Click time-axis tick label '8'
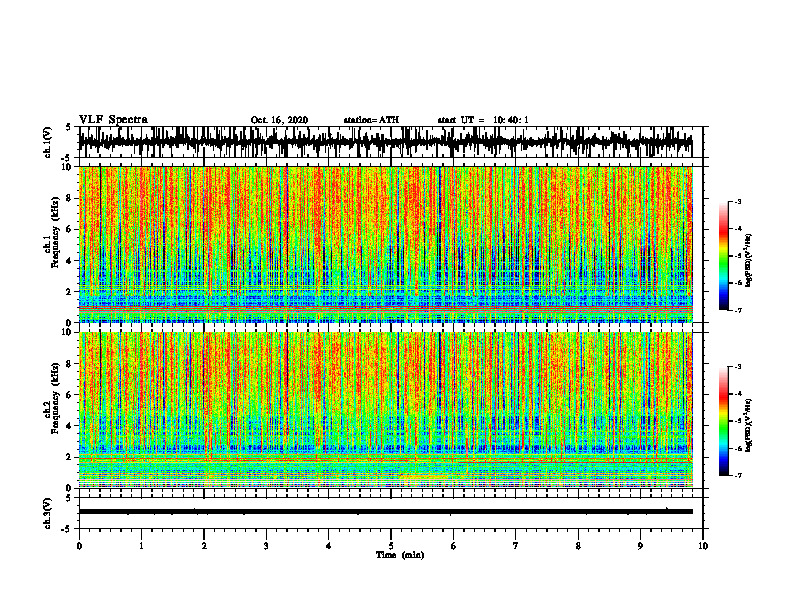Image resolution: width=792 pixels, height=612 pixels. 578,546
